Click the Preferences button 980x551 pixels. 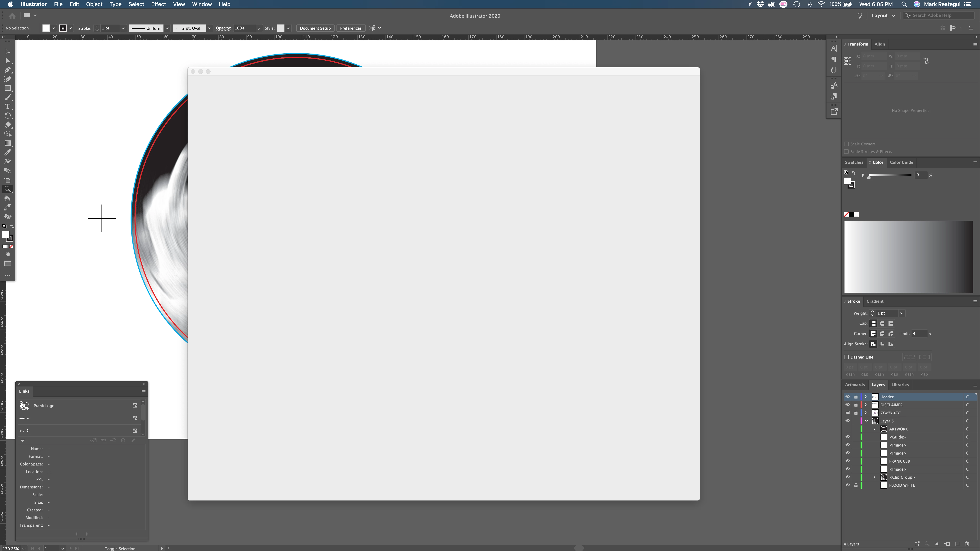pyautogui.click(x=350, y=28)
